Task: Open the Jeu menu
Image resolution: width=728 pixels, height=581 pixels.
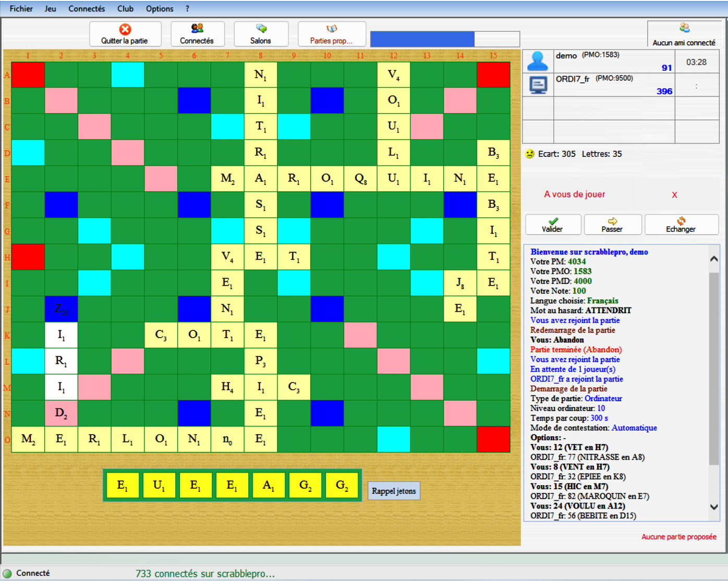Action: pyautogui.click(x=50, y=8)
